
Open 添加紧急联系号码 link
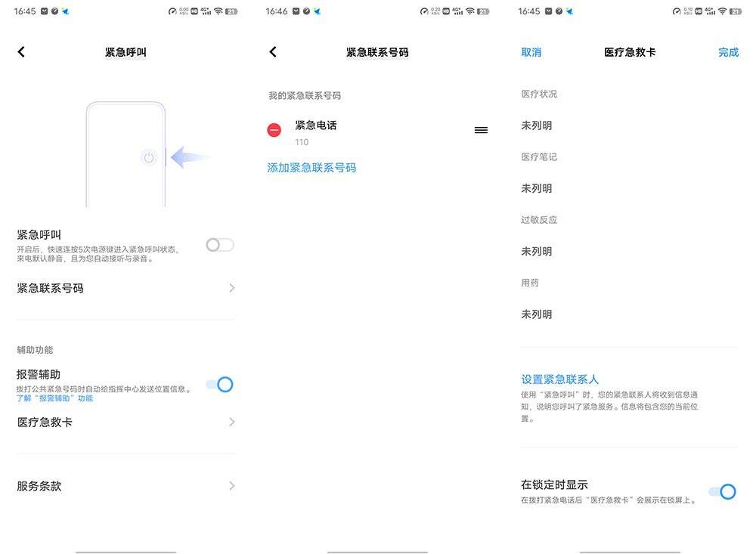pyautogui.click(x=311, y=168)
